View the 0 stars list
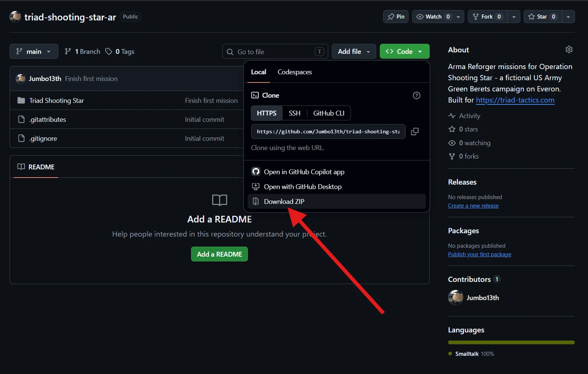Image resolution: width=588 pixels, height=374 pixels. click(463, 129)
